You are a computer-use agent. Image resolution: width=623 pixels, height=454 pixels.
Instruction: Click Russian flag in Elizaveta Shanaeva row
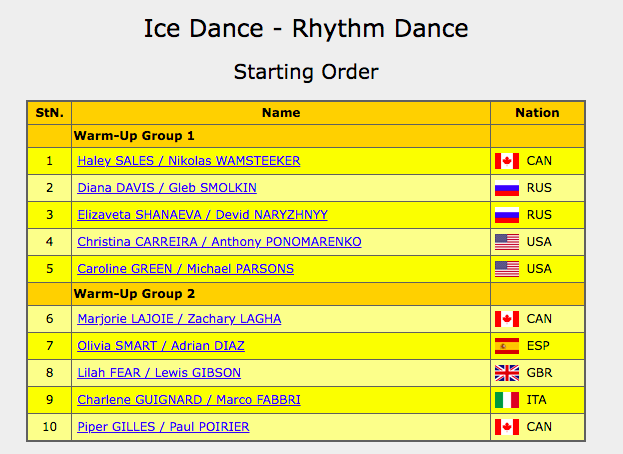coord(507,215)
